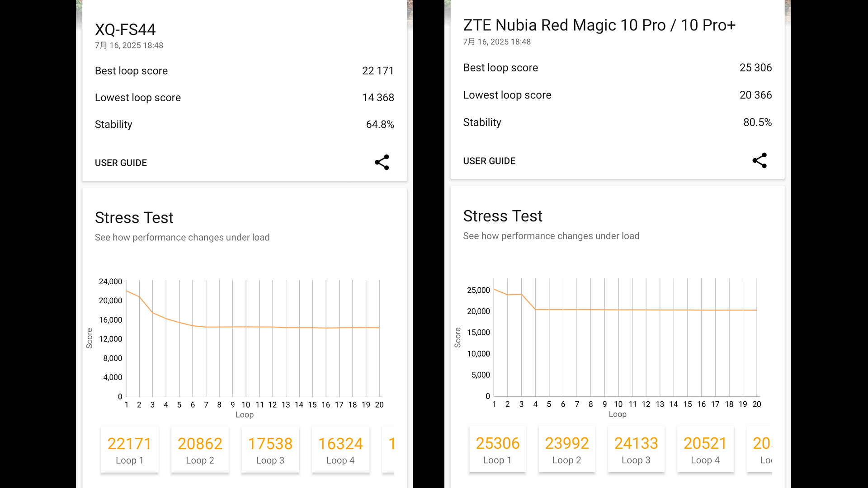The width and height of the screenshot is (868, 488).
Task: Click best loop score value 25 306
Action: point(755,68)
